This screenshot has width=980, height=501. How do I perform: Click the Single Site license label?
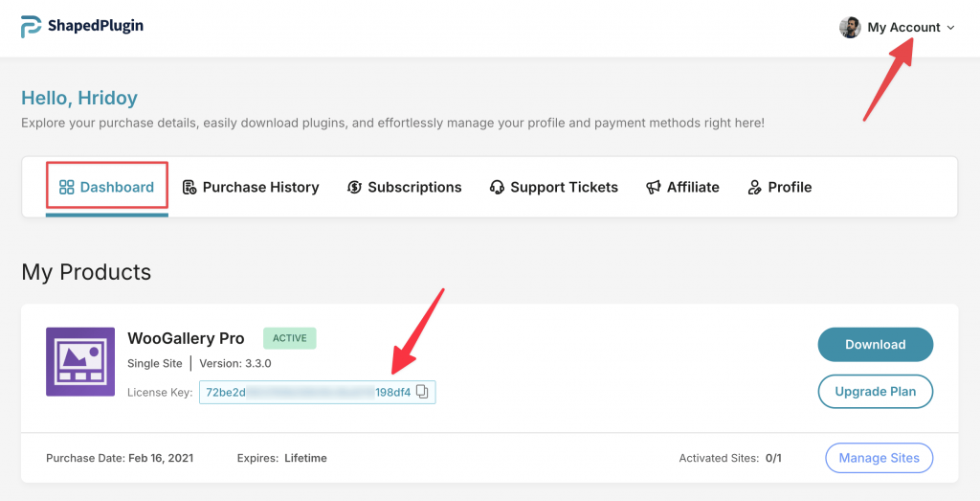(x=155, y=363)
